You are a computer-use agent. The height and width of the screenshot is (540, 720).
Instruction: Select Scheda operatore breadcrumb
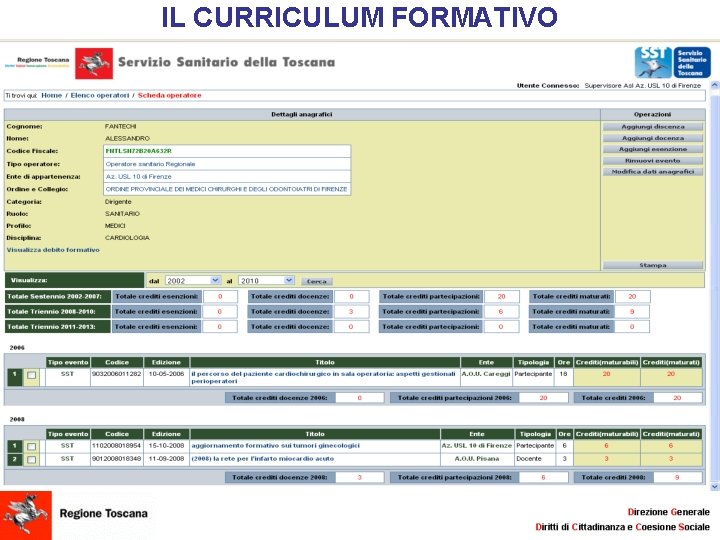click(x=169, y=96)
